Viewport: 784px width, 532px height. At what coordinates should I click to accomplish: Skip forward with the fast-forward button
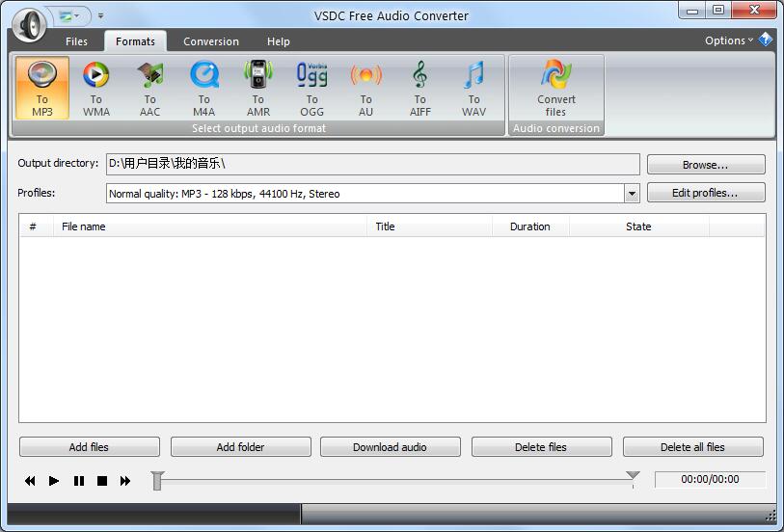pos(125,481)
